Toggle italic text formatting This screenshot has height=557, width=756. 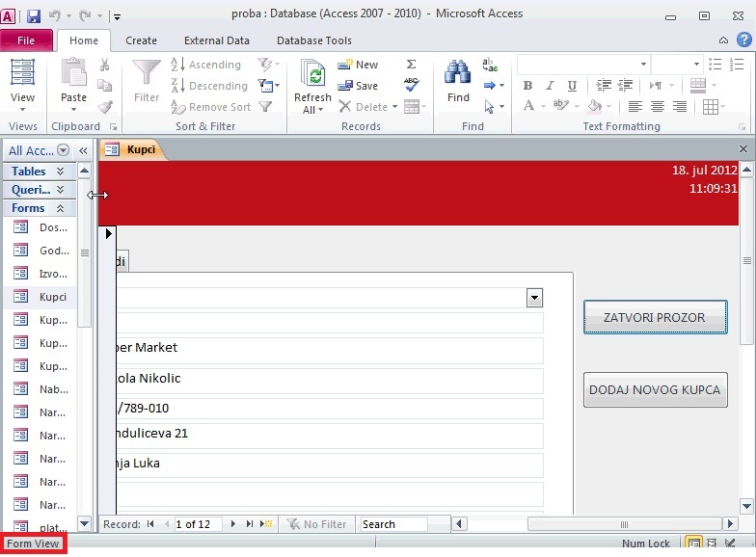pyautogui.click(x=550, y=86)
